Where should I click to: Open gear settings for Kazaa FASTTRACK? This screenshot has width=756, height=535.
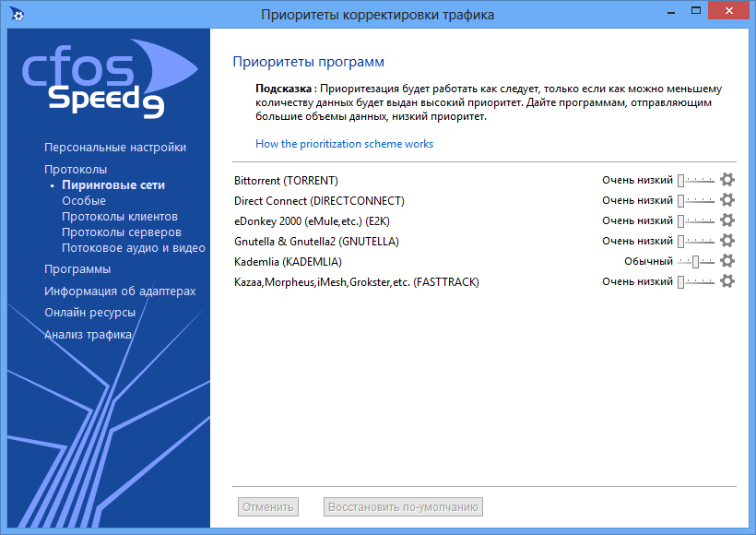[726, 281]
